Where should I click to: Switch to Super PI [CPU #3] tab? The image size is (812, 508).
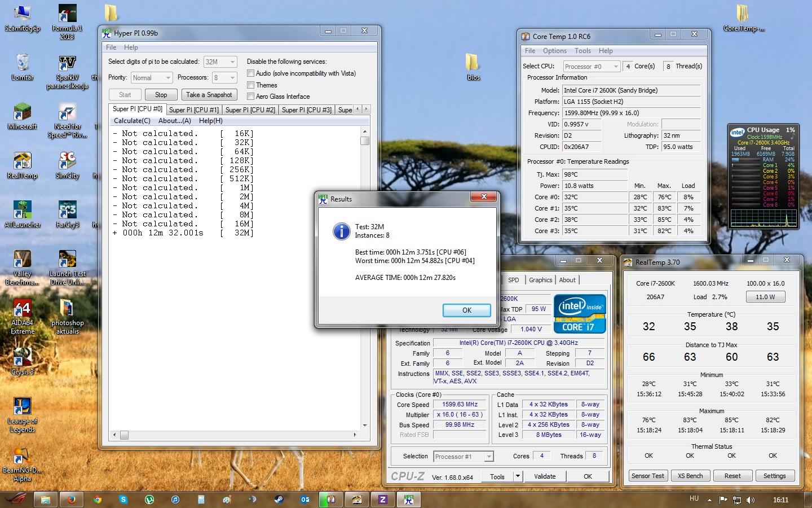(307, 110)
